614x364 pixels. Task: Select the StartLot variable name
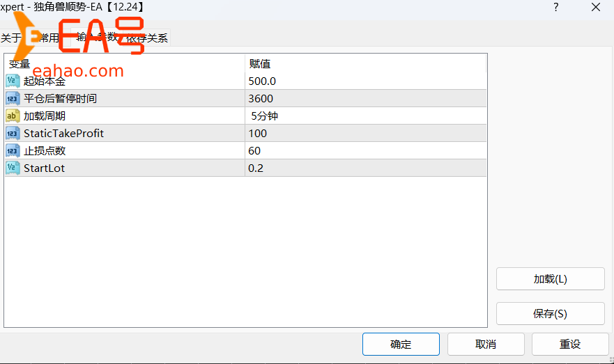pos(44,168)
